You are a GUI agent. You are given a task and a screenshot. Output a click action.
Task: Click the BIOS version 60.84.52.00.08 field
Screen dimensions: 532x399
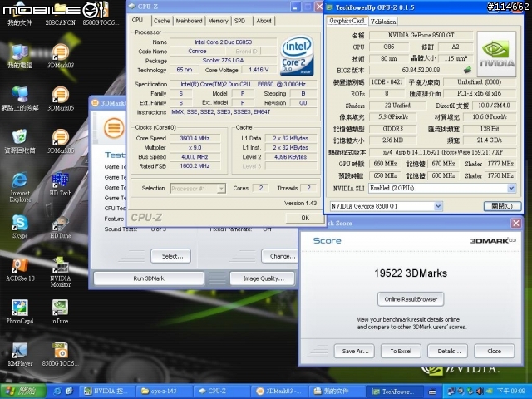(421, 70)
